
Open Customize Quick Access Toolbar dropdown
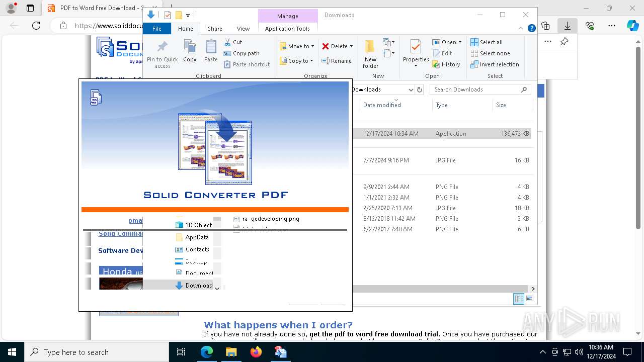pyautogui.click(x=188, y=16)
